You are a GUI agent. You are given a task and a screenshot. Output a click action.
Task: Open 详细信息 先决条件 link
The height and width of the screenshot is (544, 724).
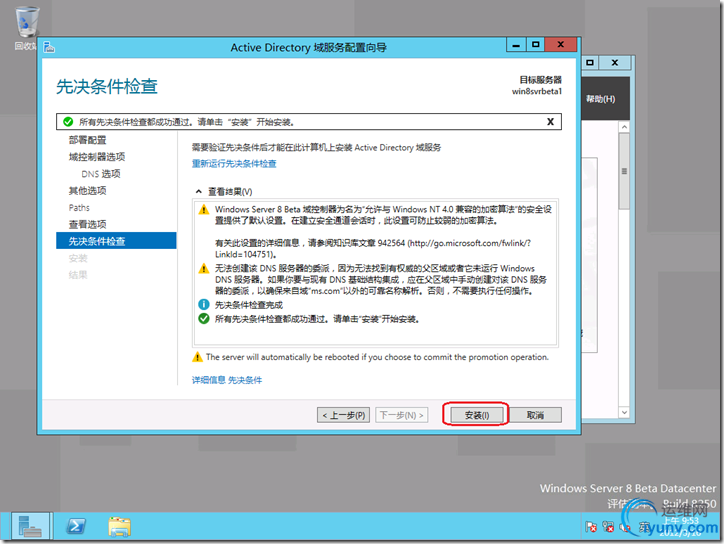227,380
